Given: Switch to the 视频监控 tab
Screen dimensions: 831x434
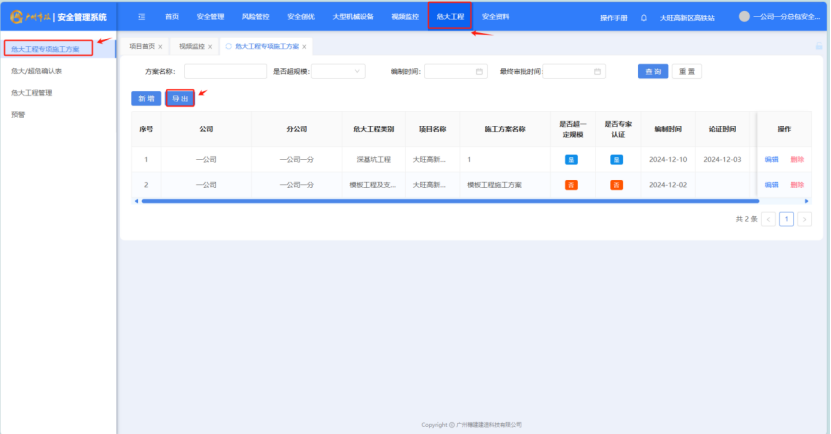Looking at the screenshot, I should [x=191, y=47].
